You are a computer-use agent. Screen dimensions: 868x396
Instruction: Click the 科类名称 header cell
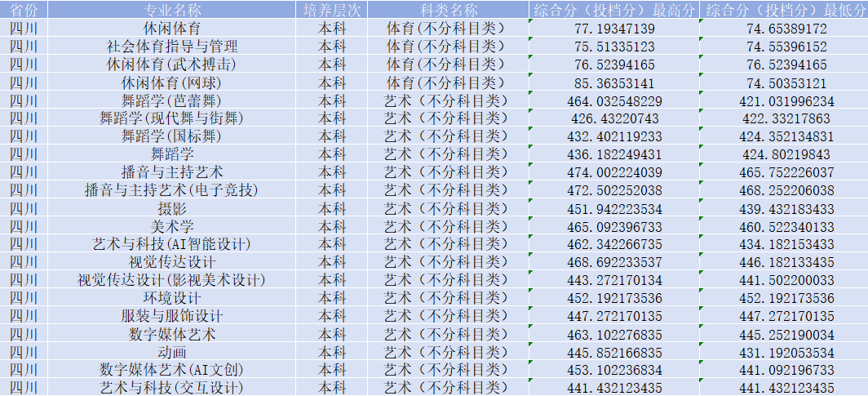pyautogui.click(x=448, y=10)
